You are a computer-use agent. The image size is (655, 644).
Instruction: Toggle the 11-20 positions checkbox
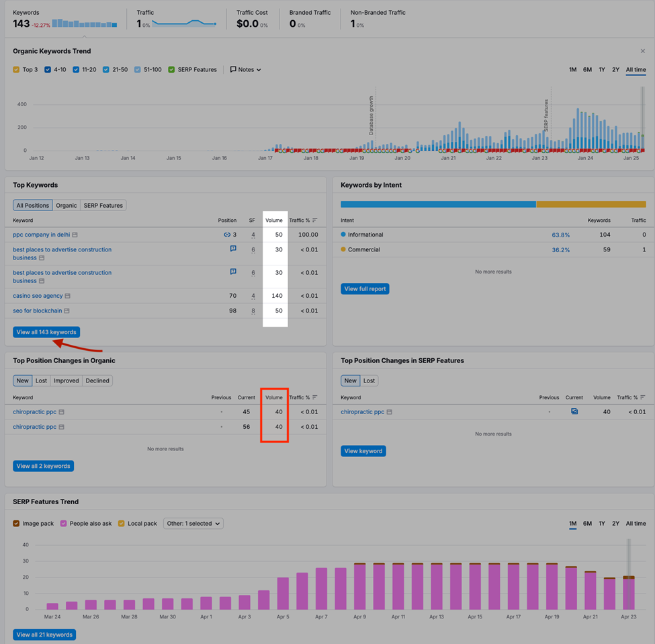[x=76, y=69]
